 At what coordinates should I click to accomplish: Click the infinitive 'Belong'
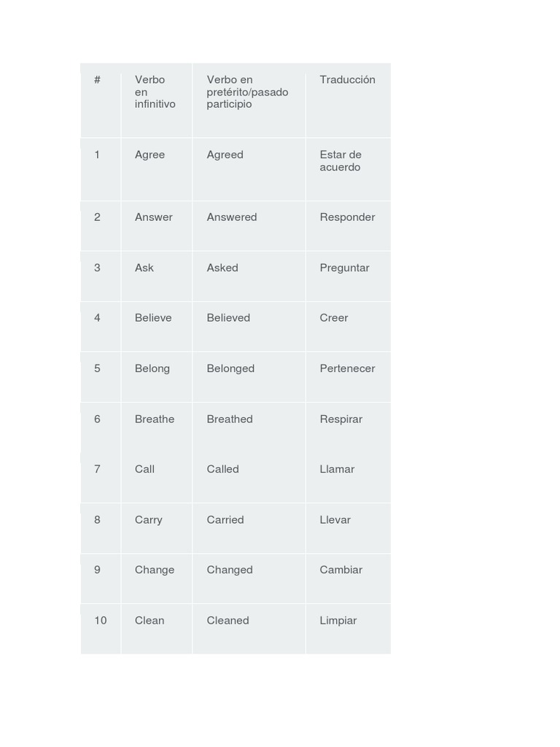(152, 368)
